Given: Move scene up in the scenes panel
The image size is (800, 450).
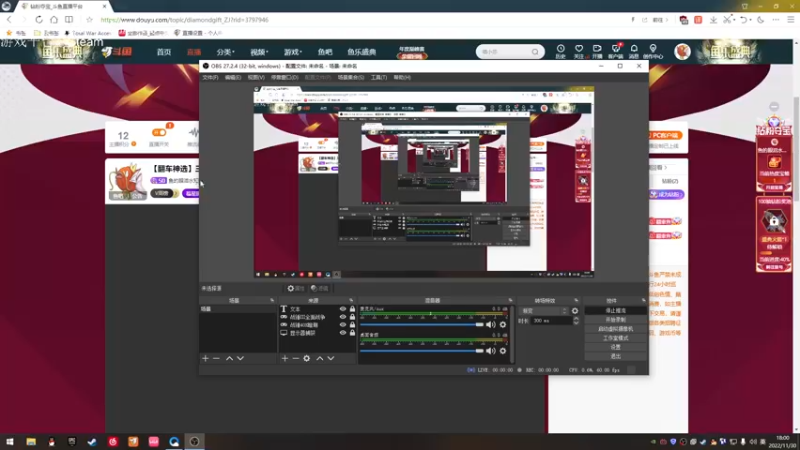Looking at the screenshot, I should pos(229,359).
